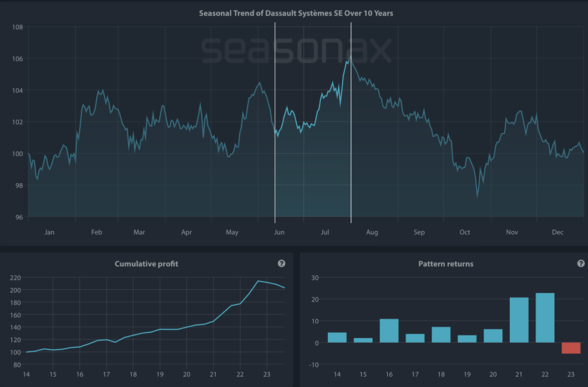Open the Pattern returns help icon
Image resolution: width=588 pixels, height=387 pixels.
(x=581, y=264)
